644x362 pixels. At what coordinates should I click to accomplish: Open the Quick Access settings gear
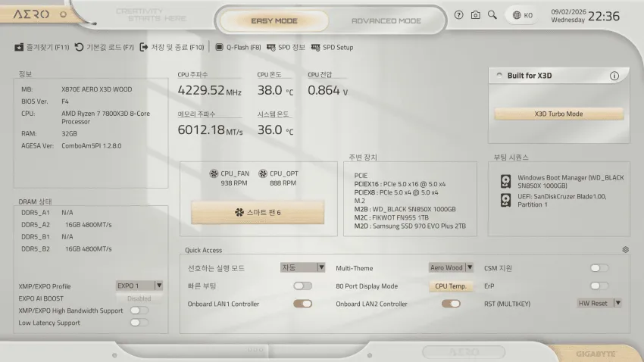pos(625,250)
